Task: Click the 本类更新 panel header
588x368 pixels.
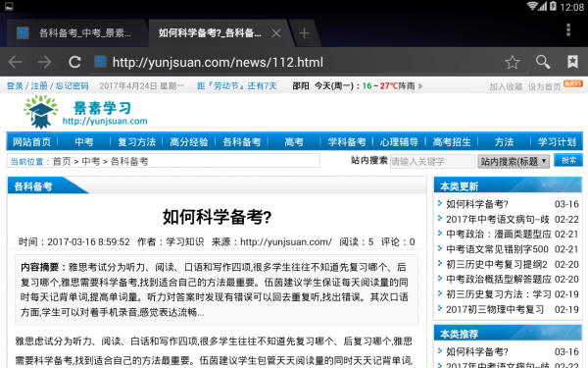Action: click(508, 186)
